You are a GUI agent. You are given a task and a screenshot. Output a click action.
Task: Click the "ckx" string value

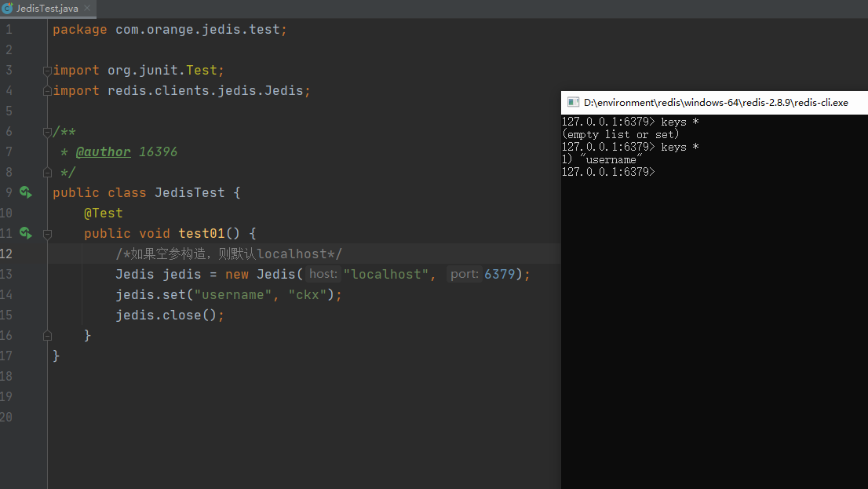click(307, 294)
